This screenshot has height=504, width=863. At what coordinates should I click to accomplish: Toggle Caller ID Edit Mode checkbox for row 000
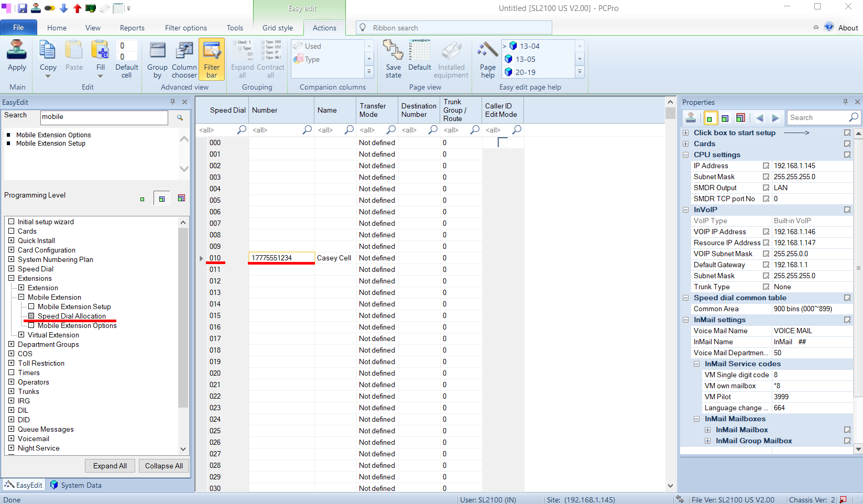(x=502, y=143)
